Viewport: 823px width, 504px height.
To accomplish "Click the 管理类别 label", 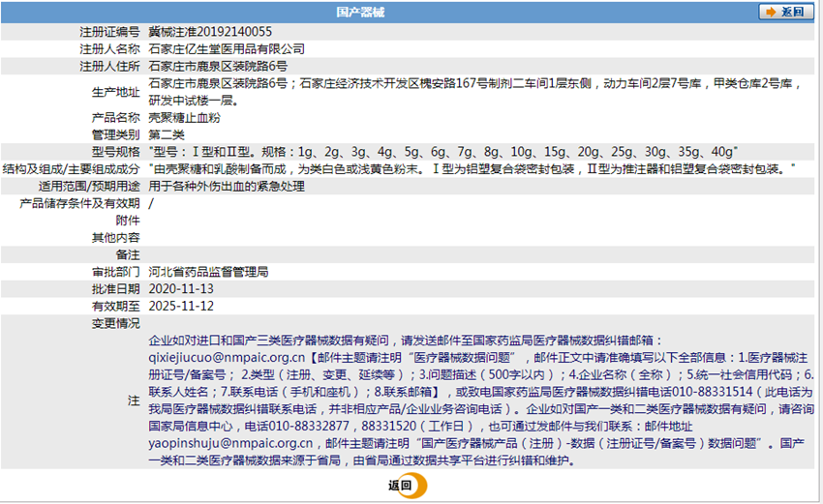I will [116, 134].
